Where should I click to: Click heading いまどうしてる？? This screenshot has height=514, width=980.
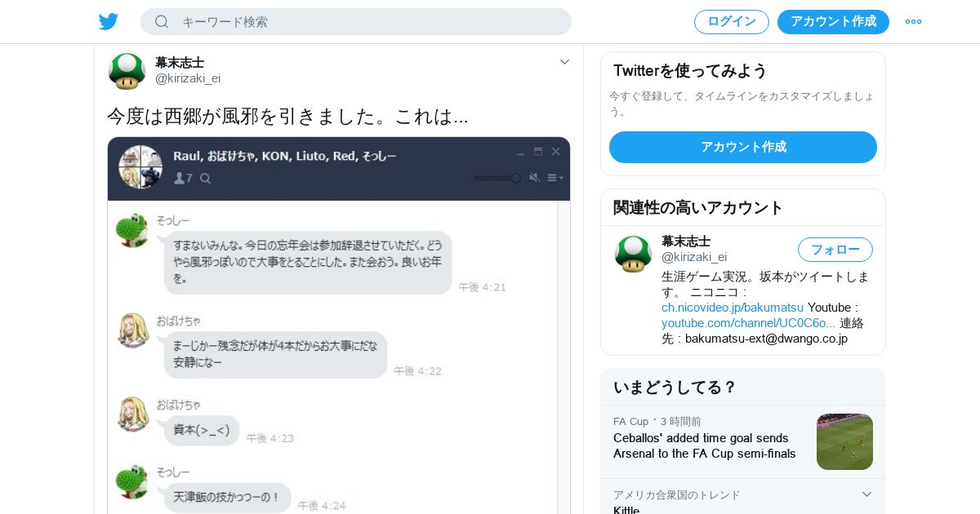coord(675,388)
